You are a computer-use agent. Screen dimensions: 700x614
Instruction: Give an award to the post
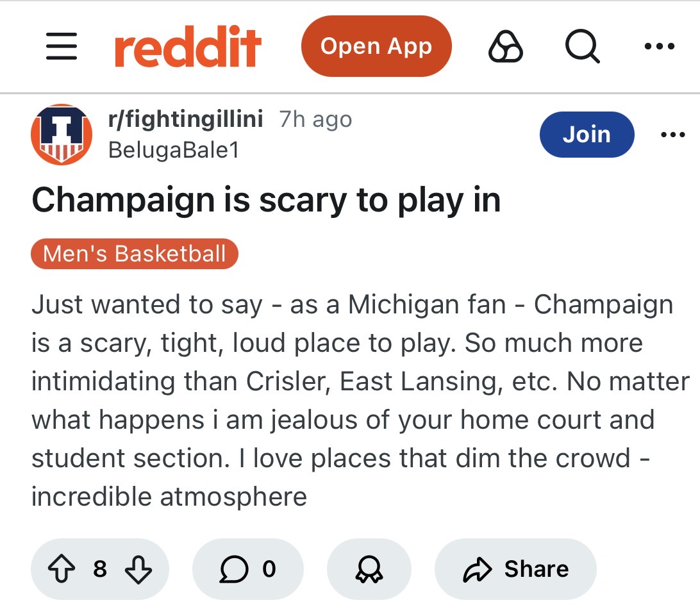tap(369, 569)
